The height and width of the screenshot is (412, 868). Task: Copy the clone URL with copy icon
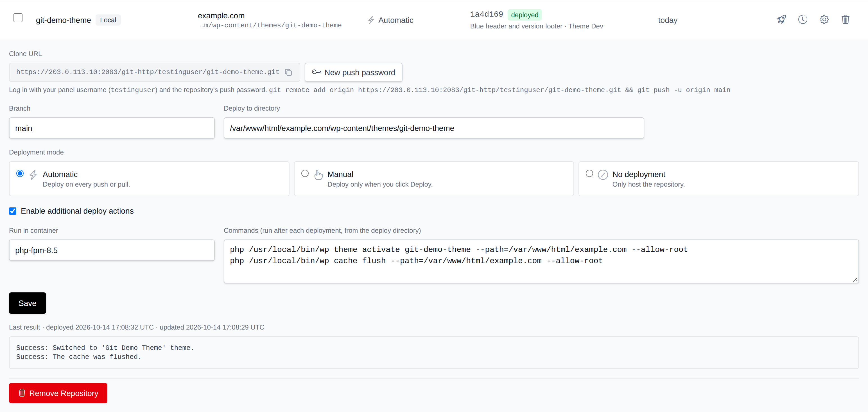tap(288, 72)
